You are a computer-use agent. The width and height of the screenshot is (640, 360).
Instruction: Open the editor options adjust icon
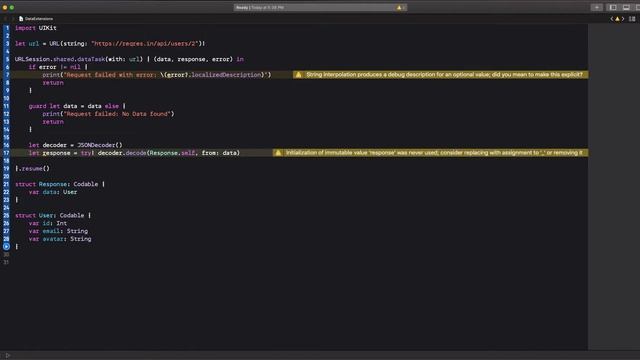pos(632,19)
